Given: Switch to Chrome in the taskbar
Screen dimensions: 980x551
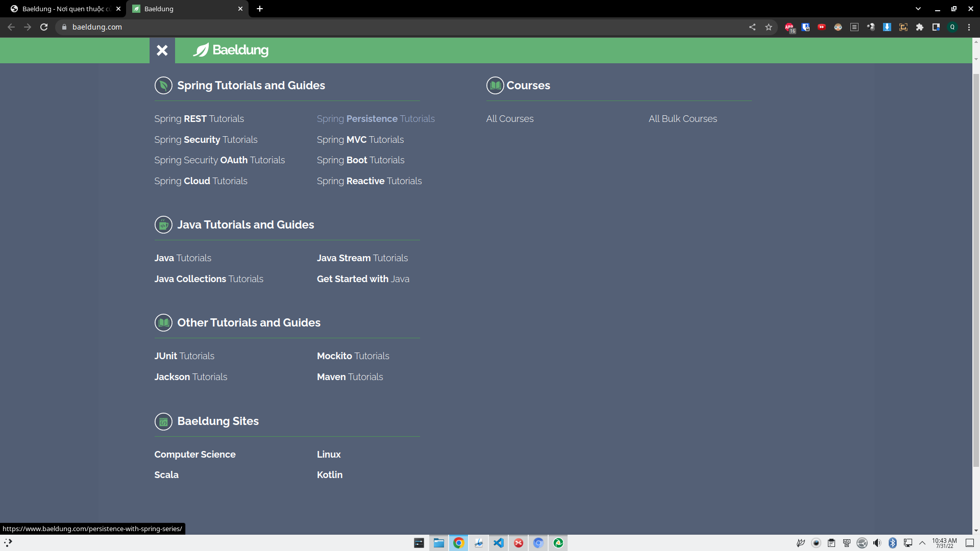Looking at the screenshot, I should 458,543.
